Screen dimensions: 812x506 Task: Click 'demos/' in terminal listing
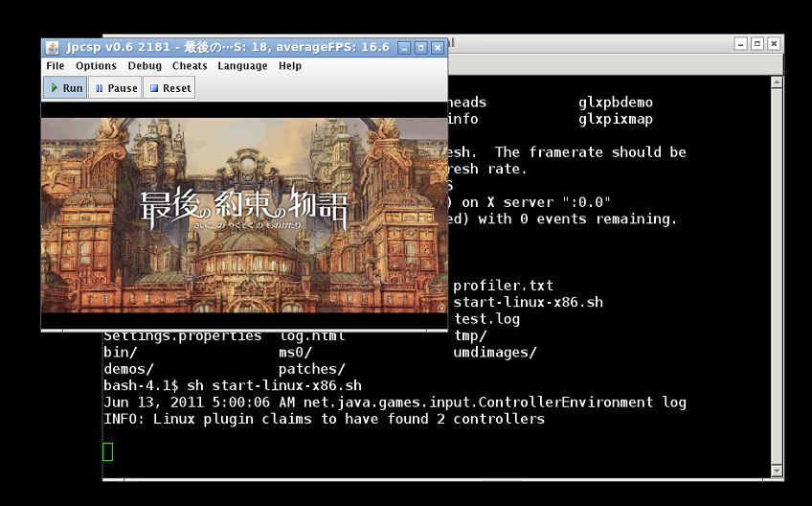tap(128, 369)
